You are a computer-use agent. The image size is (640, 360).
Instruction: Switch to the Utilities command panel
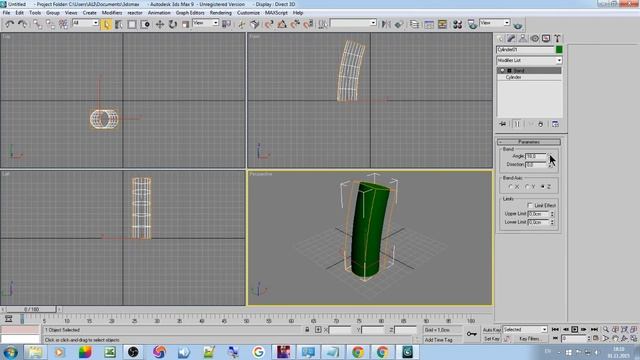point(557,38)
